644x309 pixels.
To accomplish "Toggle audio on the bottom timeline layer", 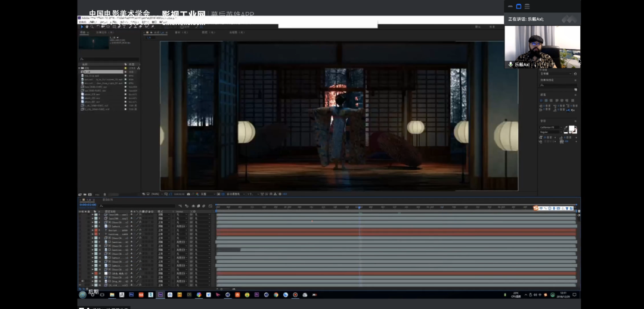I will tap(83, 281).
